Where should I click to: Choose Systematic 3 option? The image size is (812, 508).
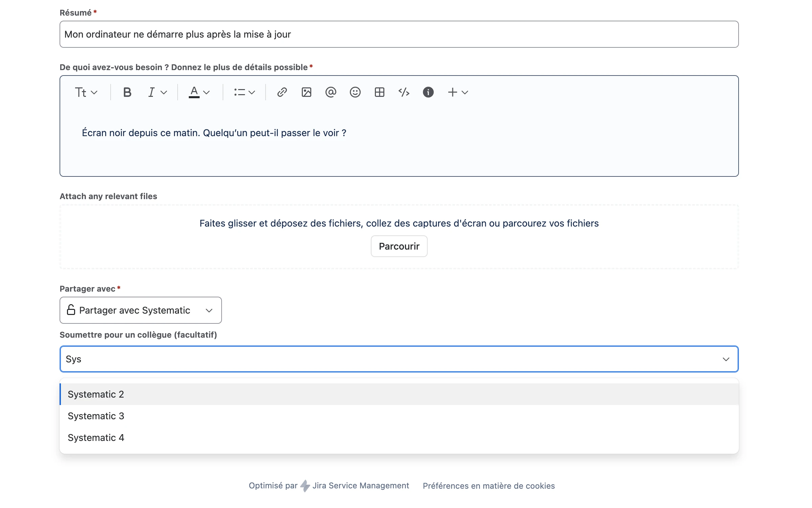399,416
